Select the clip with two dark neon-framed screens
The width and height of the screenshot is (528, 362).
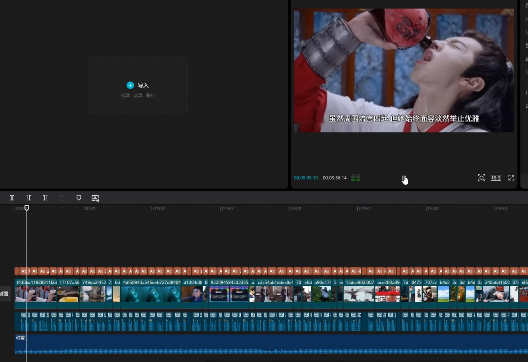click(229, 294)
